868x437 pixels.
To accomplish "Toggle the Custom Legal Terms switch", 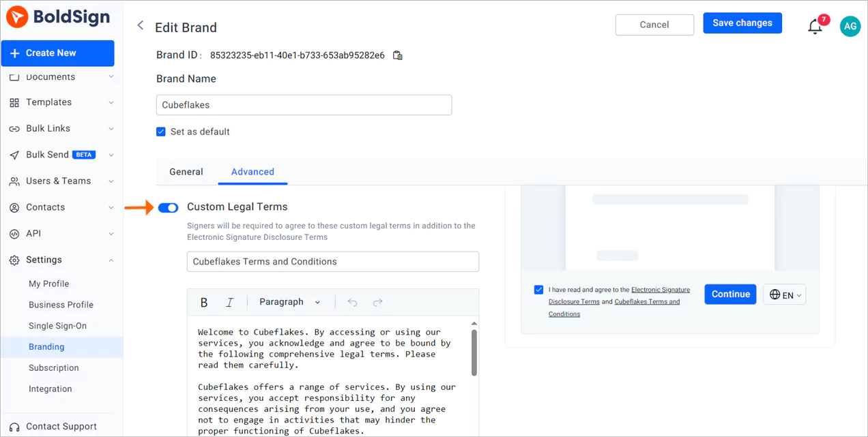I will point(169,207).
